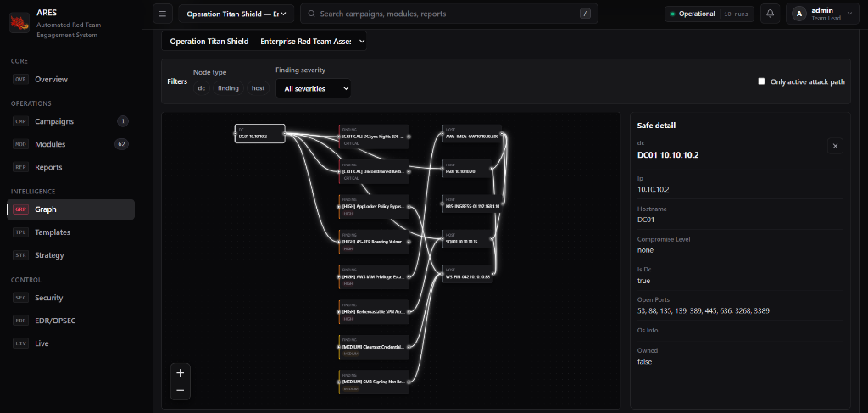Viewport: 868px width, 413px height.
Task: Click the STR icon beside Strategy
Action: click(x=20, y=255)
